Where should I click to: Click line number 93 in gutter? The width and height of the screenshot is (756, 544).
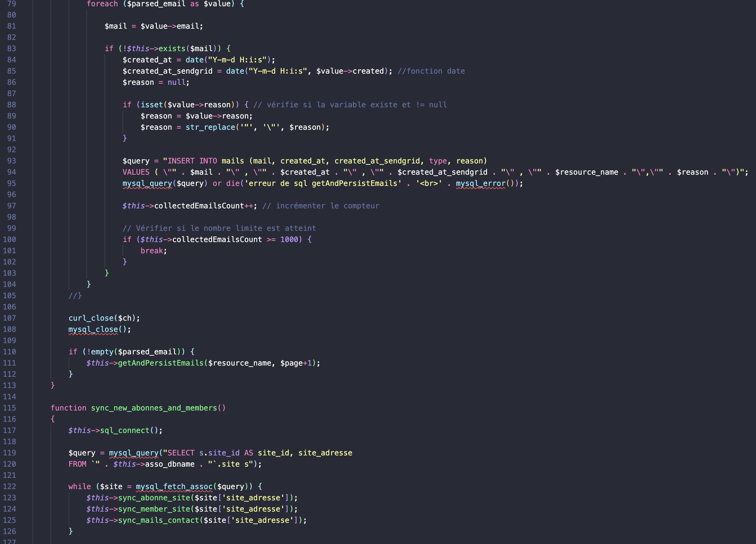coord(11,161)
